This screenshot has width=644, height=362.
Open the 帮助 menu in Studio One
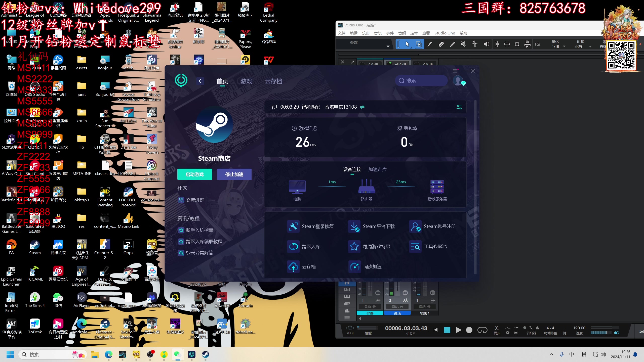click(x=463, y=33)
